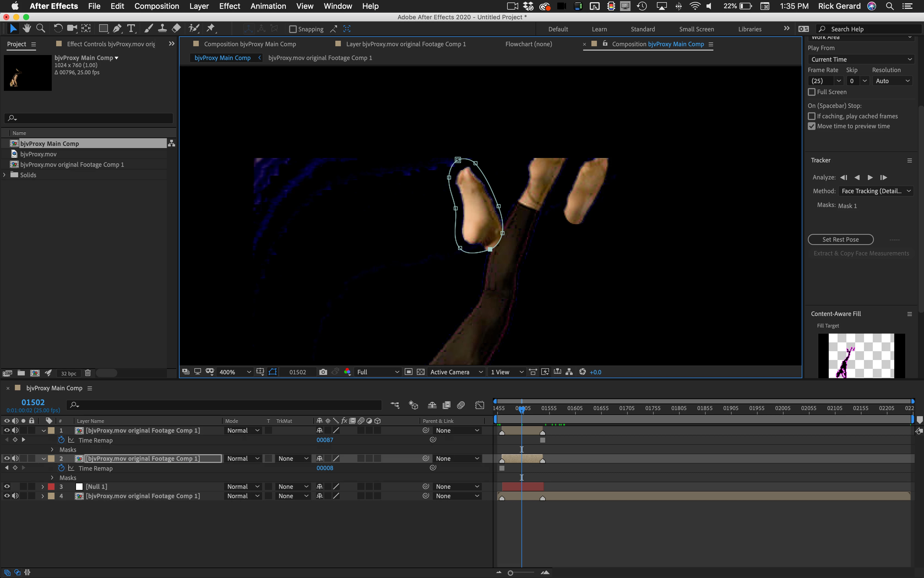This screenshot has height=578, width=924.
Task: Switch to the Small Screen workspace
Action: click(696, 29)
